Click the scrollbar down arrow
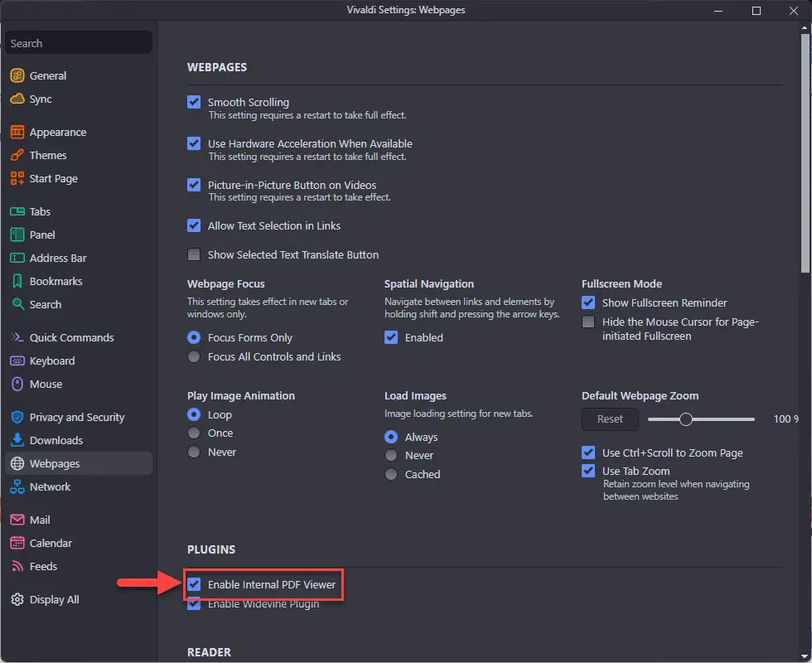 [805, 656]
